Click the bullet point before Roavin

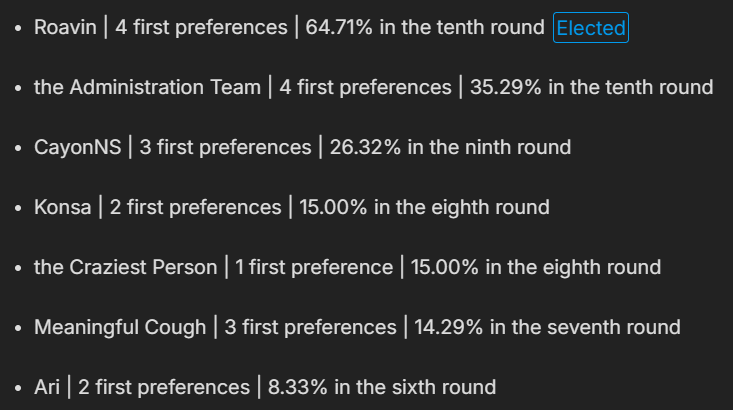(x=18, y=29)
